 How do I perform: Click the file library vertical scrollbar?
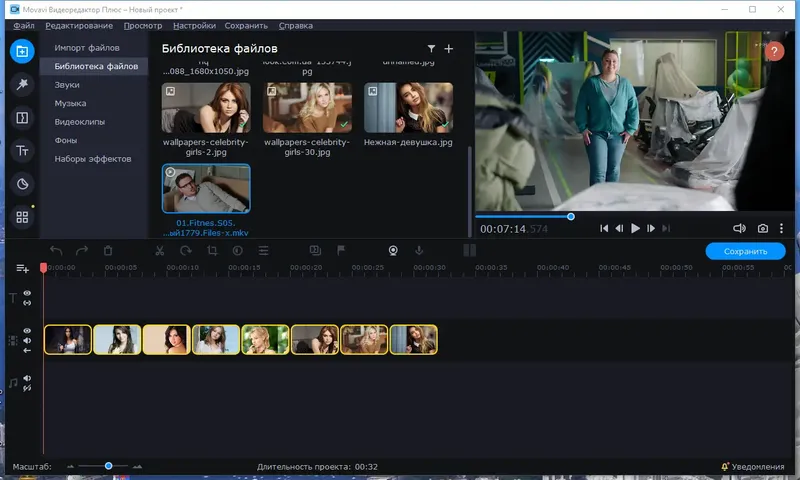pyautogui.click(x=469, y=191)
